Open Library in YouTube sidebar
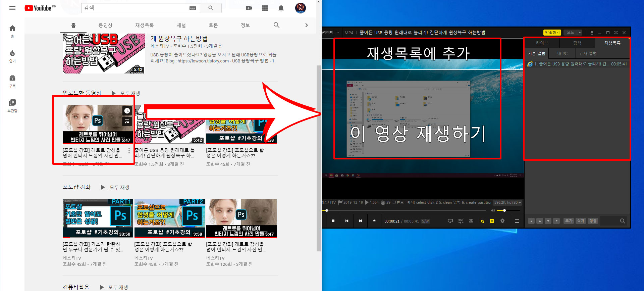 pos(12,105)
